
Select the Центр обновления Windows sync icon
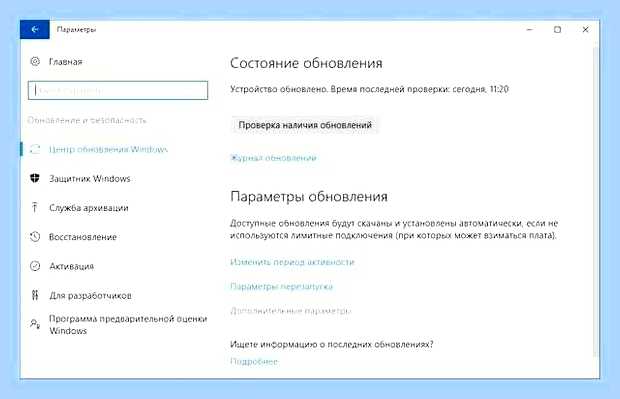point(35,149)
